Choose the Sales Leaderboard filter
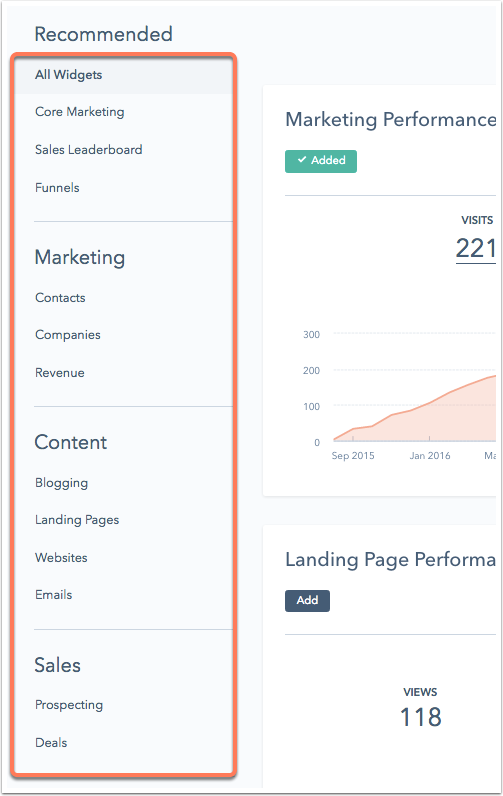The height and width of the screenshot is (796, 503). click(x=88, y=150)
